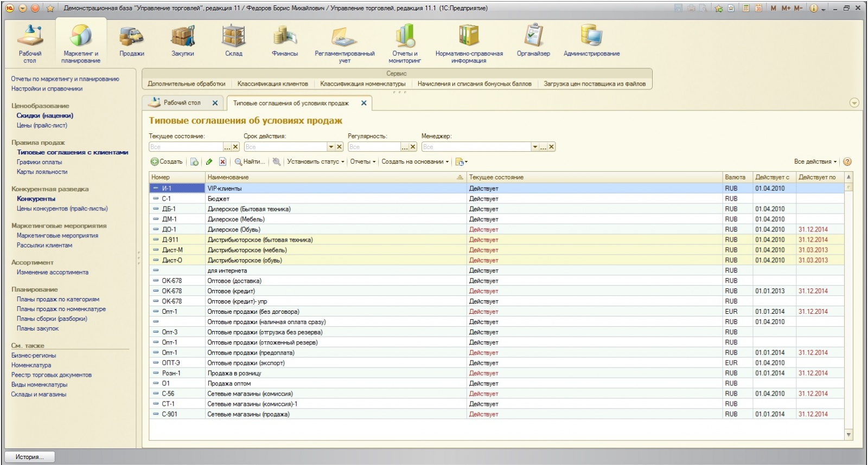Open the Установить статус dropdown
Viewport: 868px width, 465px height.
(315, 162)
